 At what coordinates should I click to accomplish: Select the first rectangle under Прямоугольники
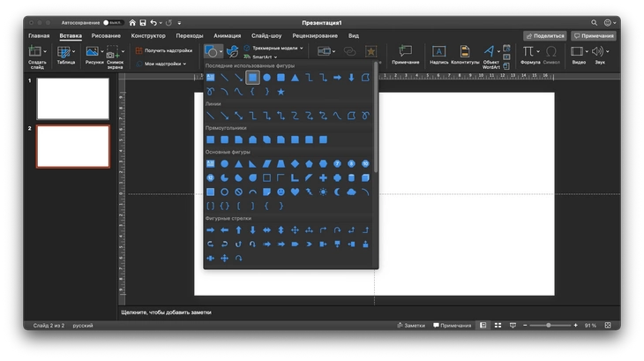coord(210,139)
